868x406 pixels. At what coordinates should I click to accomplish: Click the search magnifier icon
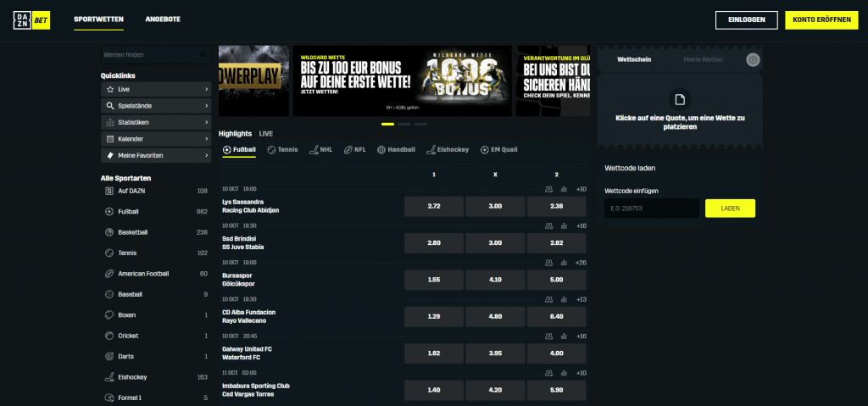pos(203,55)
